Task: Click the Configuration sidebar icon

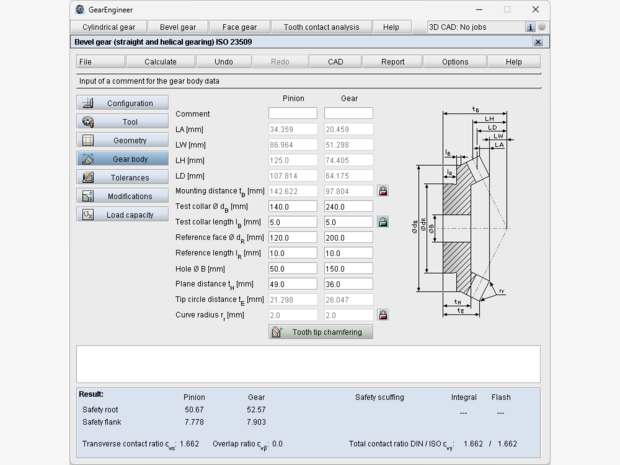Action: click(x=88, y=103)
